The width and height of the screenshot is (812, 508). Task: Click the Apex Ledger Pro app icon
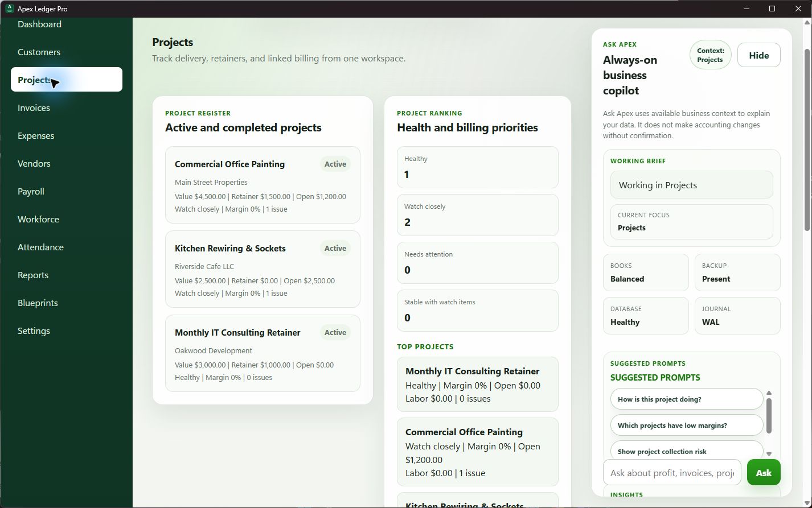[x=9, y=9]
